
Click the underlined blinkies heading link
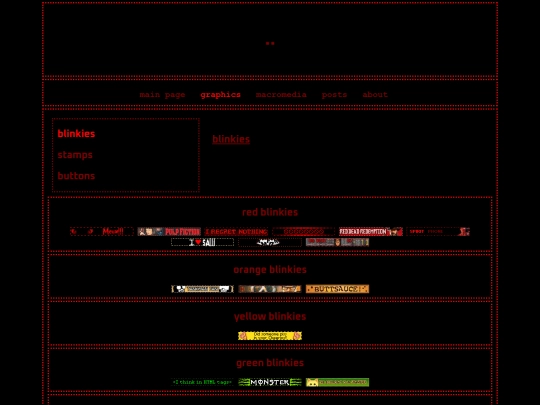pos(231,139)
